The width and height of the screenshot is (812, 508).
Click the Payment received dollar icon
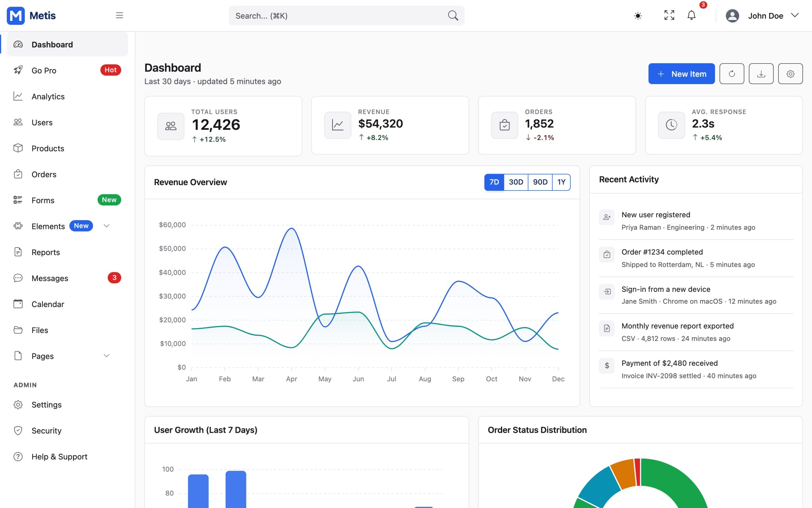coord(606,365)
